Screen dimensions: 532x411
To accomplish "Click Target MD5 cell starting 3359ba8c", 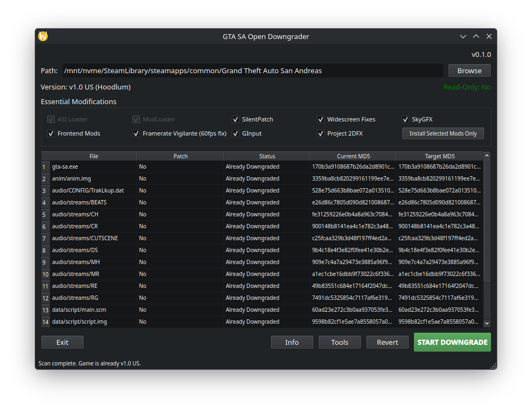I will 439,178.
